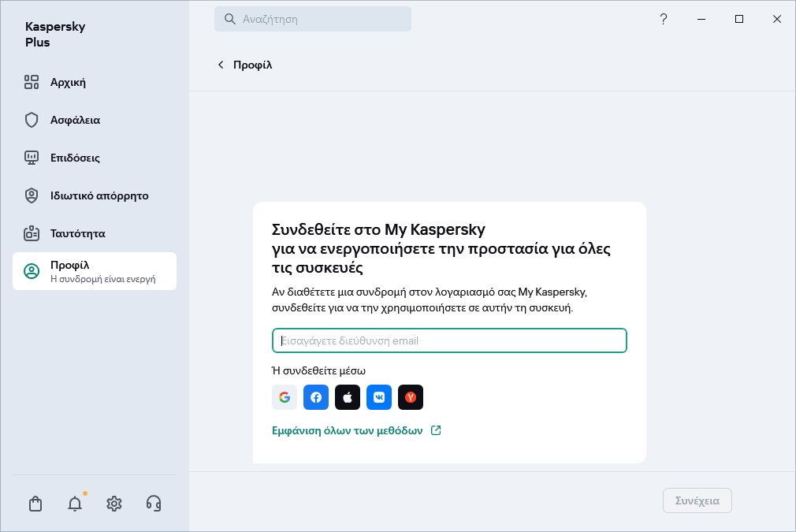Sign in with Yandex
This screenshot has width=796, height=532.
point(411,397)
